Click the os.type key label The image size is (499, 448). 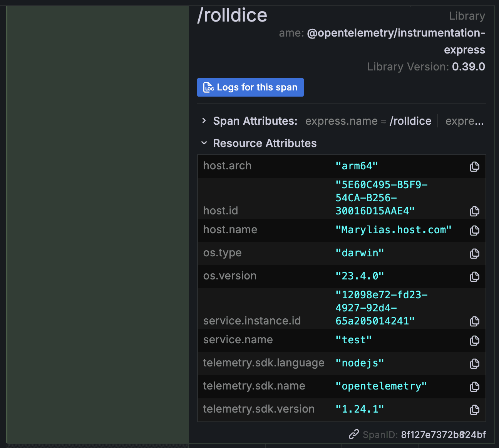coord(223,253)
